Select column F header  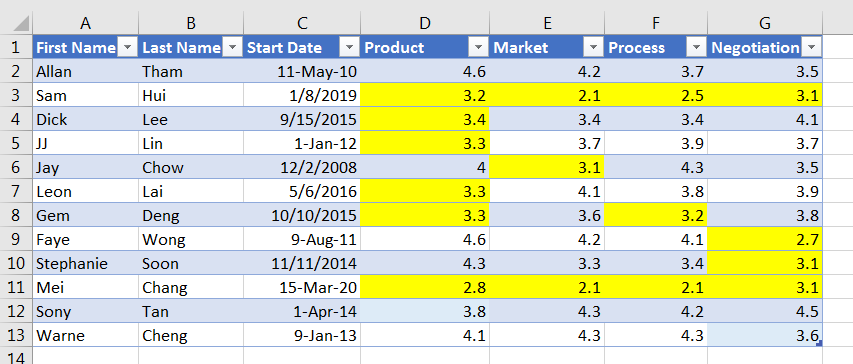pyautogui.click(x=656, y=23)
